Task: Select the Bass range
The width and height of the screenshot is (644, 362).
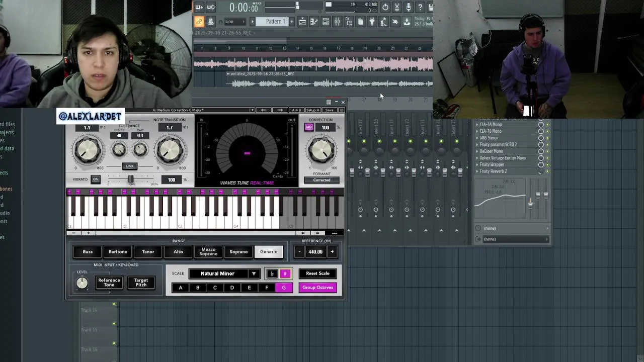Action: click(x=88, y=251)
